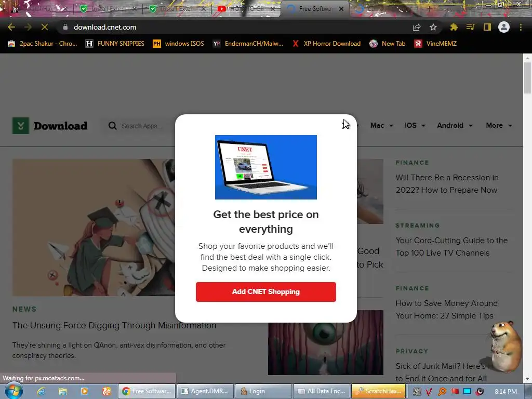The width and height of the screenshot is (532, 399).
Task: Open the VineMEMZ bookmark
Action: pyautogui.click(x=436, y=44)
